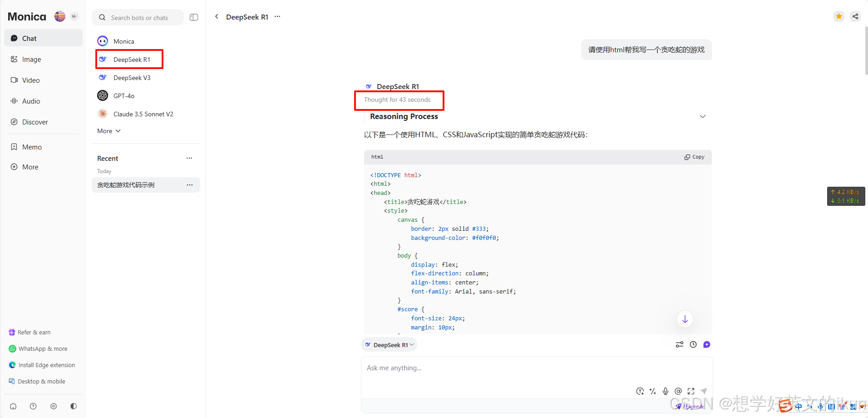The height and width of the screenshot is (418, 868).
Task: Open Desktop & mobile link
Action: (x=37, y=381)
